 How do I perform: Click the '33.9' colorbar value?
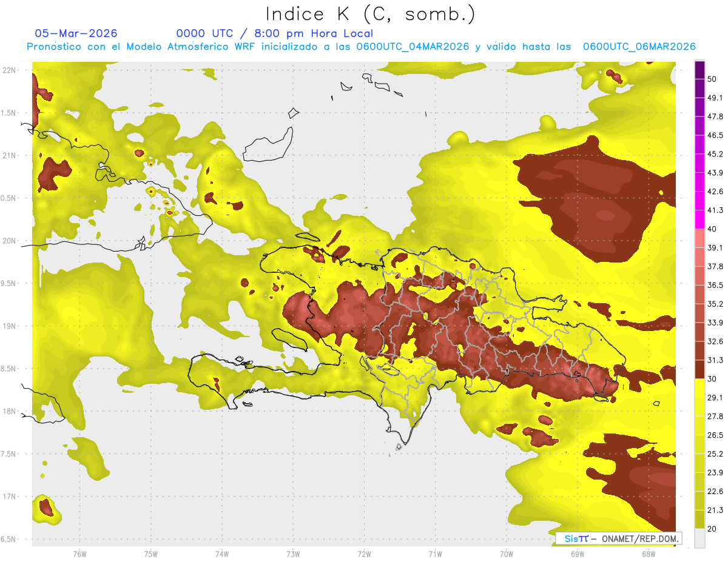[715, 323]
